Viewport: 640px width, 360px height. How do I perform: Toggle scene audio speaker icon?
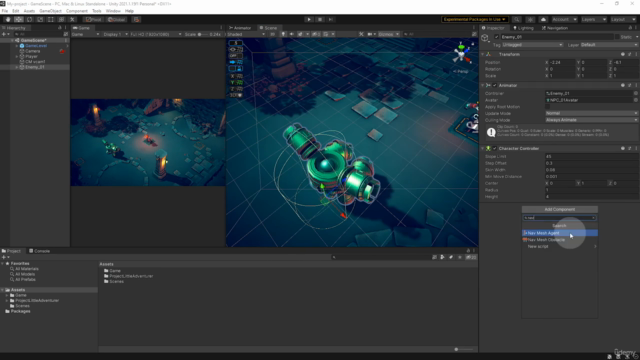pyautogui.click(x=291, y=34)
